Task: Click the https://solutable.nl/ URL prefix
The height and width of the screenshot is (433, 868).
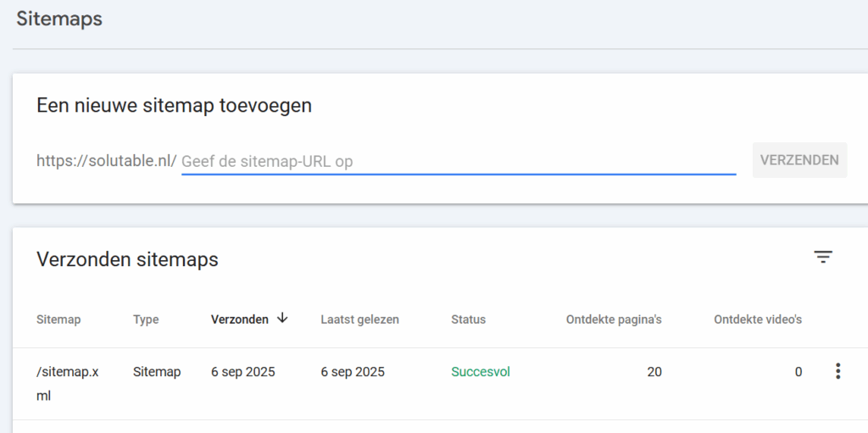Action: pyautogui.click(x=106, y=161)
